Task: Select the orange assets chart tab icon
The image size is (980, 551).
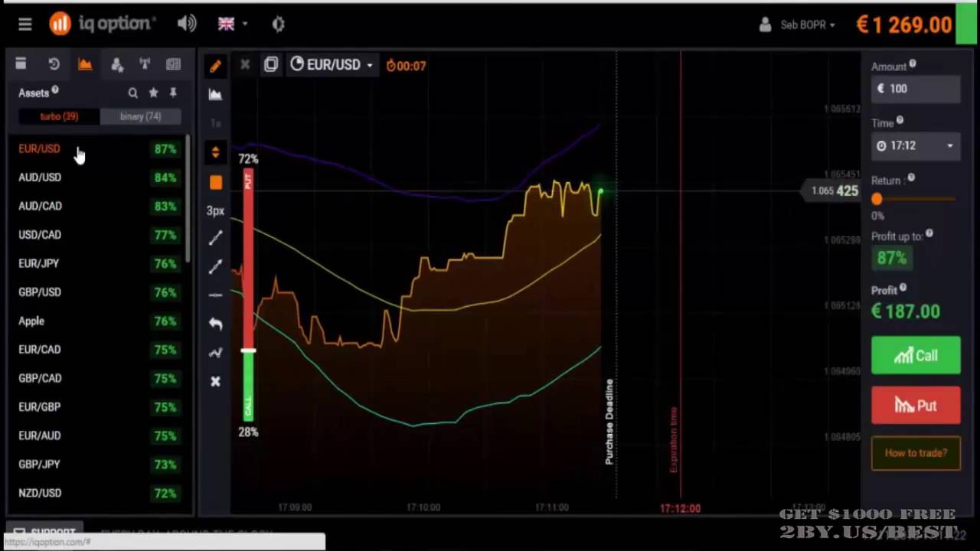Action: pos(85,64)
